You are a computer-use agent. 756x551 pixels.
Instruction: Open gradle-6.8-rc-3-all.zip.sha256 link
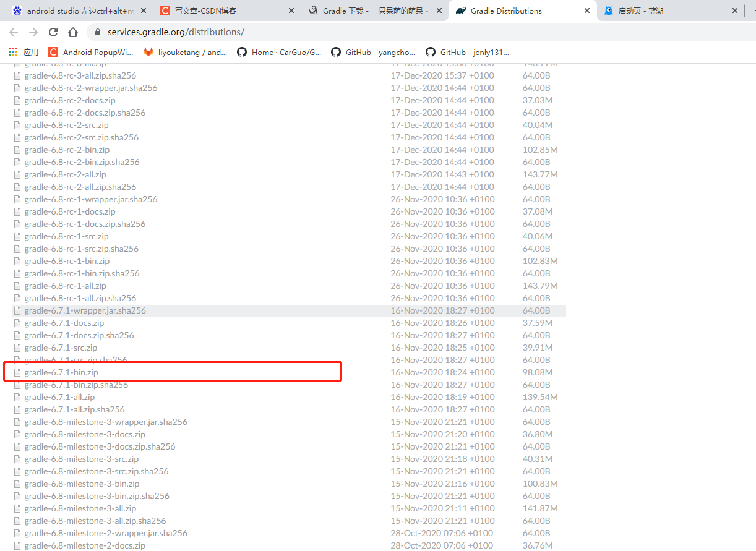tap(80, 75)
